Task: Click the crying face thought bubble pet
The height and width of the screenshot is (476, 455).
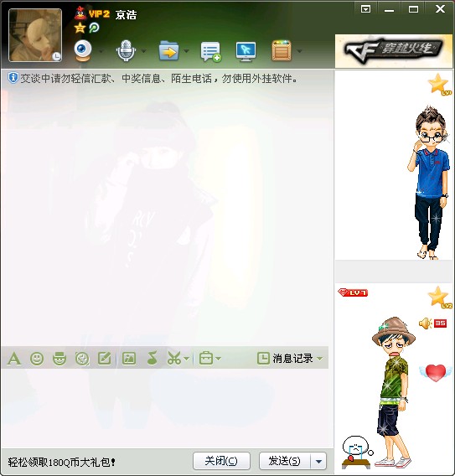Action: pos(357,453)
